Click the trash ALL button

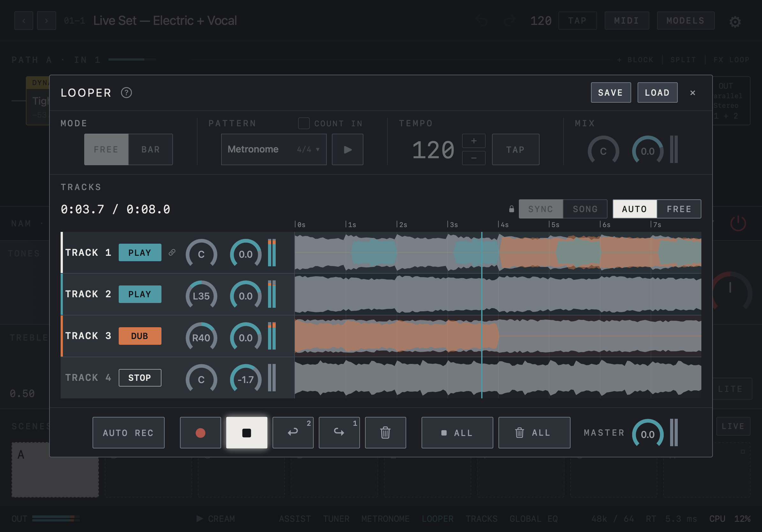(x=534, y=432)
